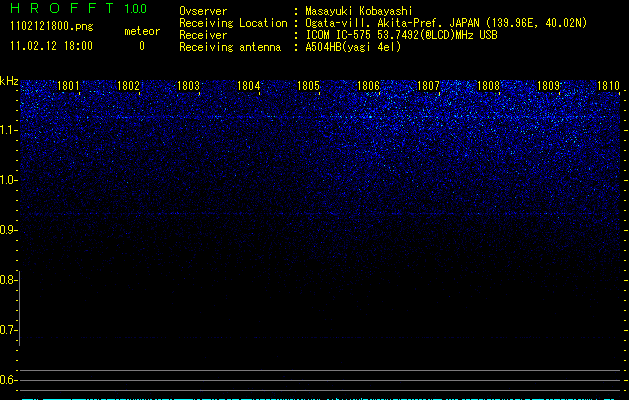Select the filename 1102121800.png
This screenshot has height=400, width=629.
52,27
